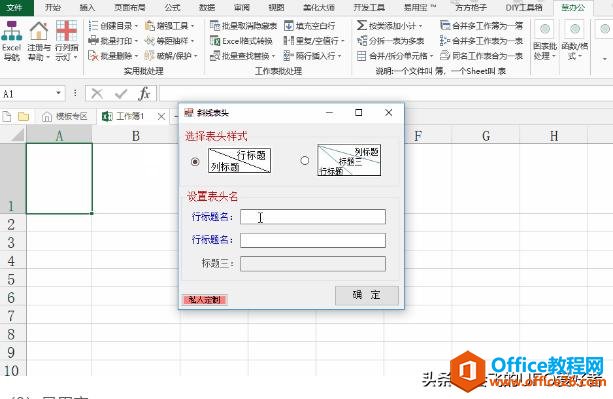The height and width of the screenshot is (399, 613).
Task: Click the Name Box showing A1
Action: [x=27, y=94]
